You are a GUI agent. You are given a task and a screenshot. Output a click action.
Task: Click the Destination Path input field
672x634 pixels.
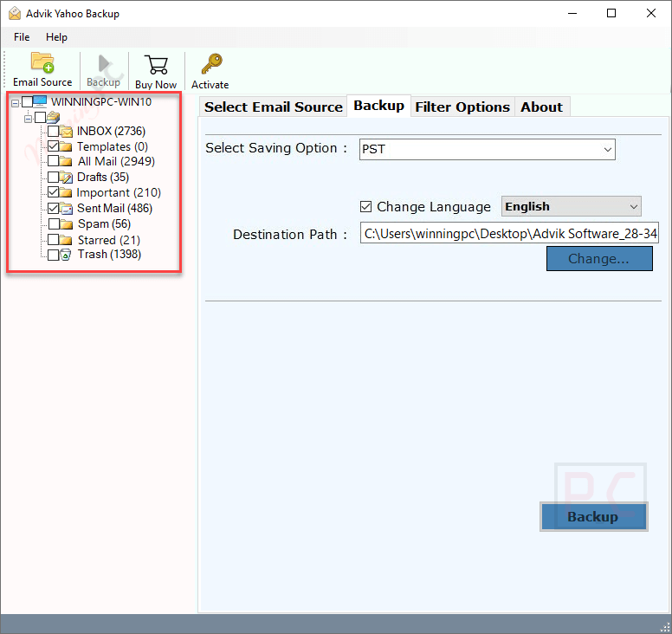[x=509, y=233]
